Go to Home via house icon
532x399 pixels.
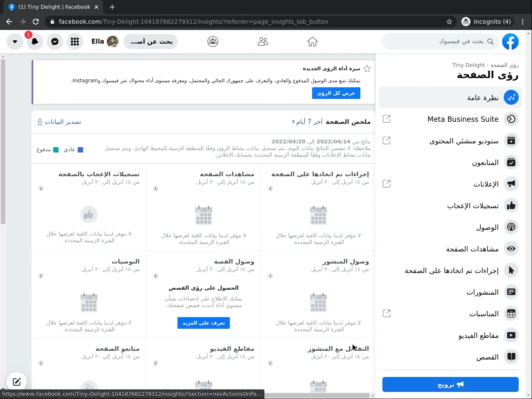tap(313, 42)
